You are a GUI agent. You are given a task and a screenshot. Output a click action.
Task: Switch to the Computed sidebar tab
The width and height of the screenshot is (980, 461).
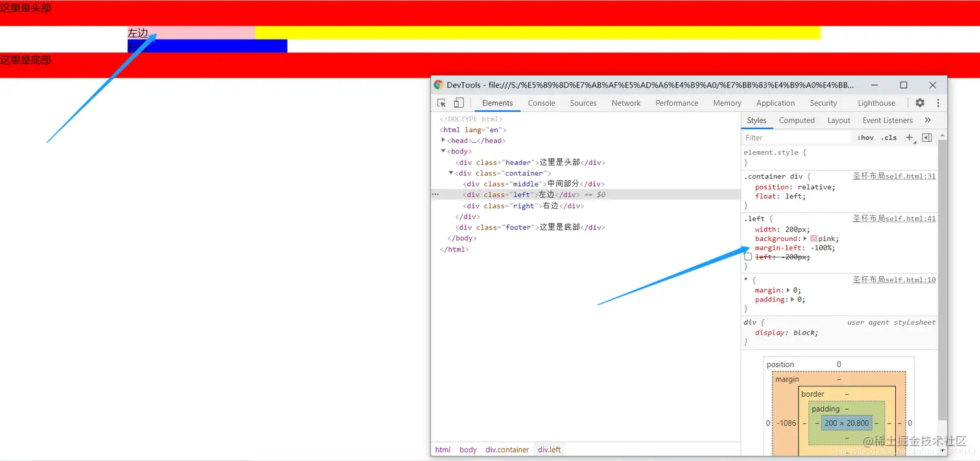coord(797,121)
